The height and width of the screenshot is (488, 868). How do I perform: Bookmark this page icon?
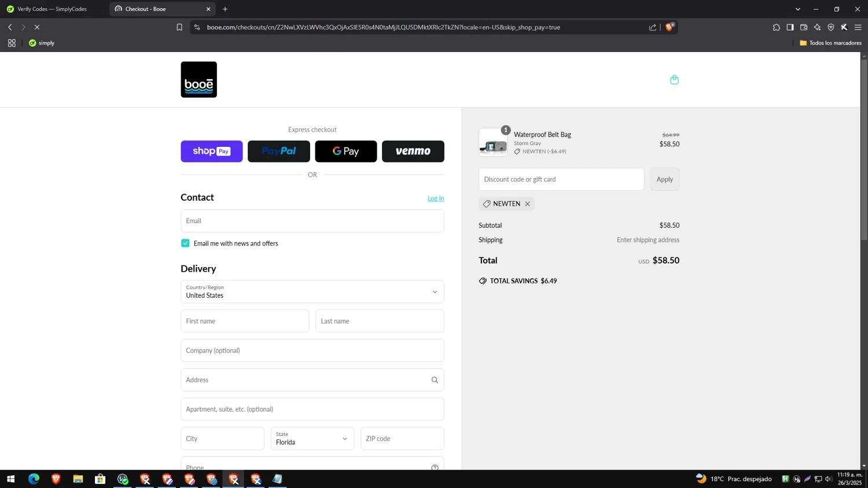(179, 27)
